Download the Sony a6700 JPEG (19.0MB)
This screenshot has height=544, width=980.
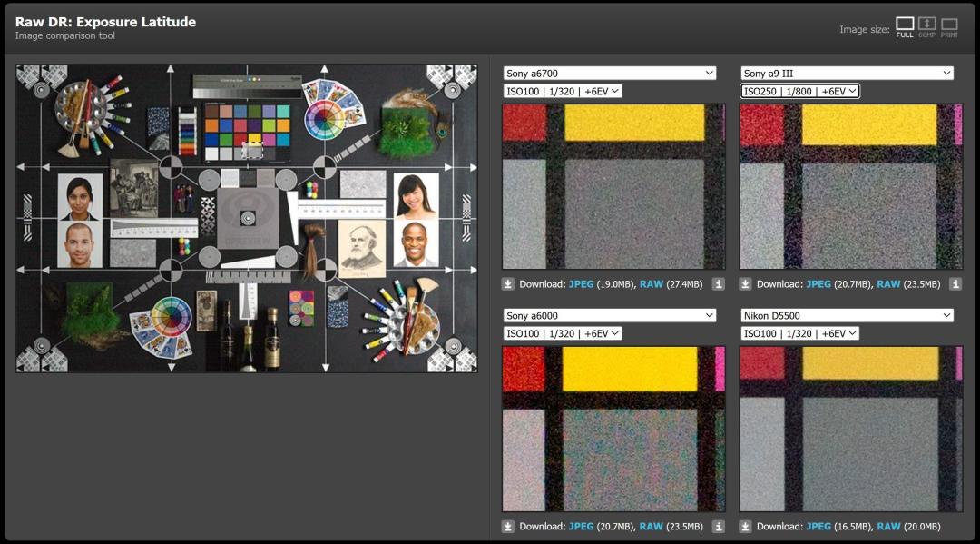(x=582, y=284)
